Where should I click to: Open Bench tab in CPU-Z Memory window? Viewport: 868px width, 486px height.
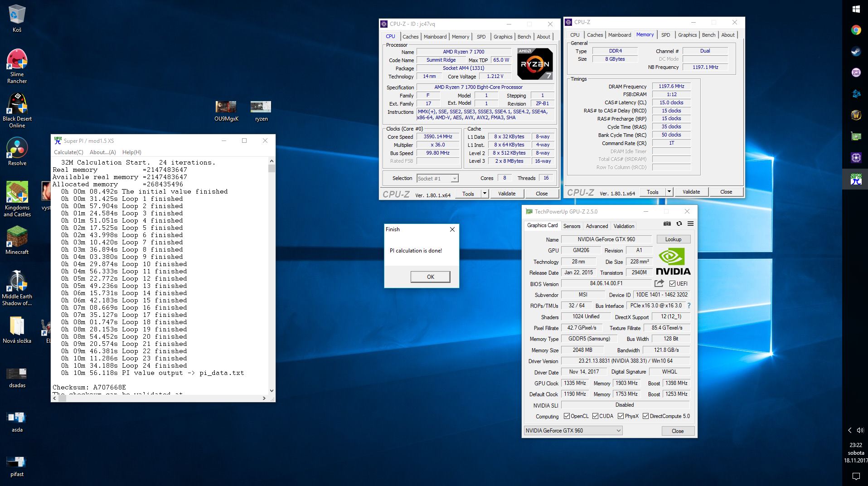pyautogui.click(x=708, y=35)
